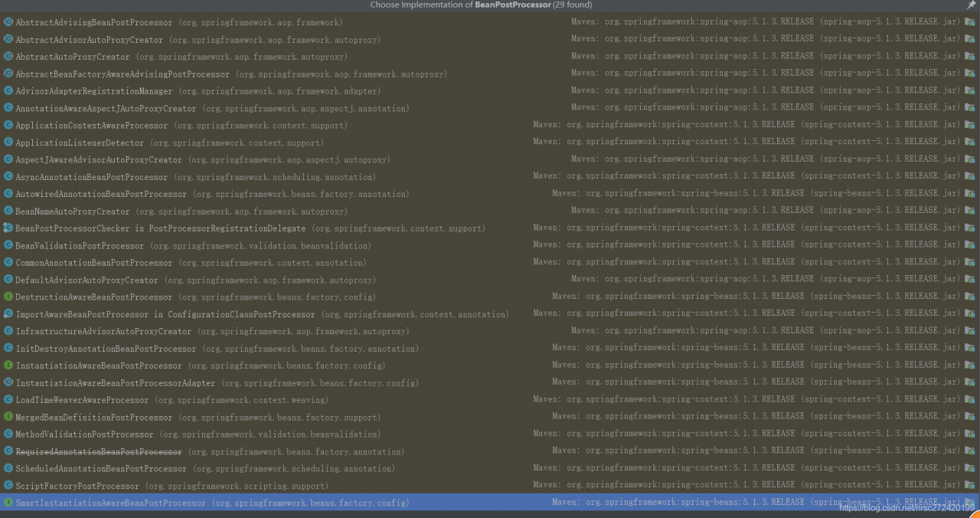Select DefaultAdvisorAutoProxyCreator implementation

click(490, 280)
